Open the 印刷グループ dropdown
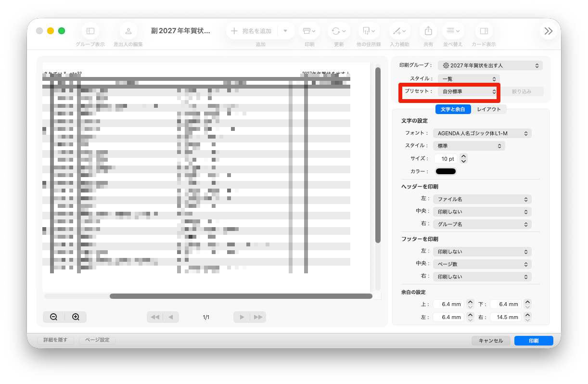588x384 pixels. coord(490,65)
